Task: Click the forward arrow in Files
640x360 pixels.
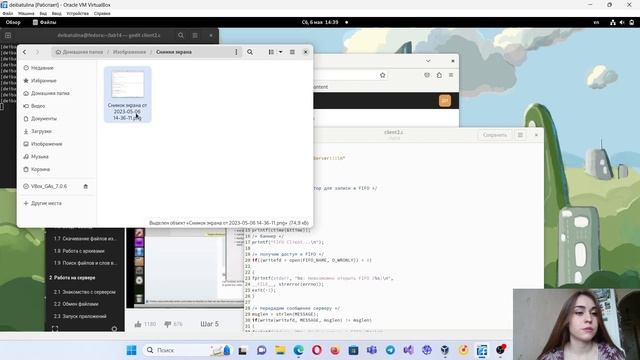Action: coord(37,52)
